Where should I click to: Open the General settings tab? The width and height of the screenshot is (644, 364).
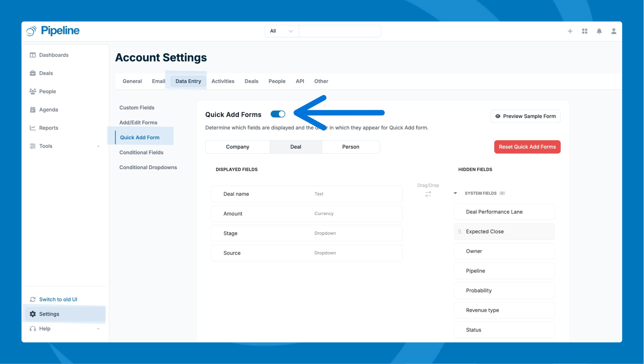pyautogui.click(x=132, y=81)
